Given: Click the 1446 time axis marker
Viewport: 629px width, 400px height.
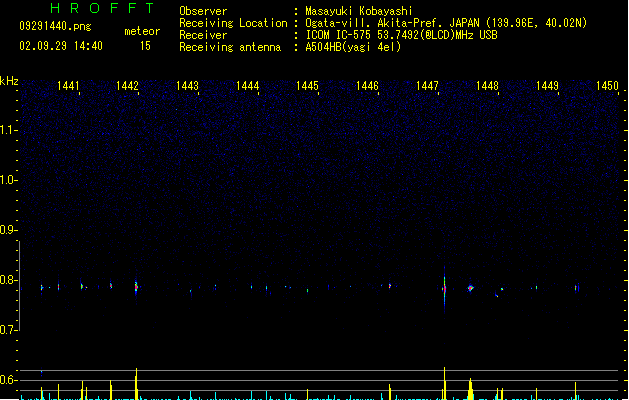Looking at the screenshot, I should [x=367, y=86].
